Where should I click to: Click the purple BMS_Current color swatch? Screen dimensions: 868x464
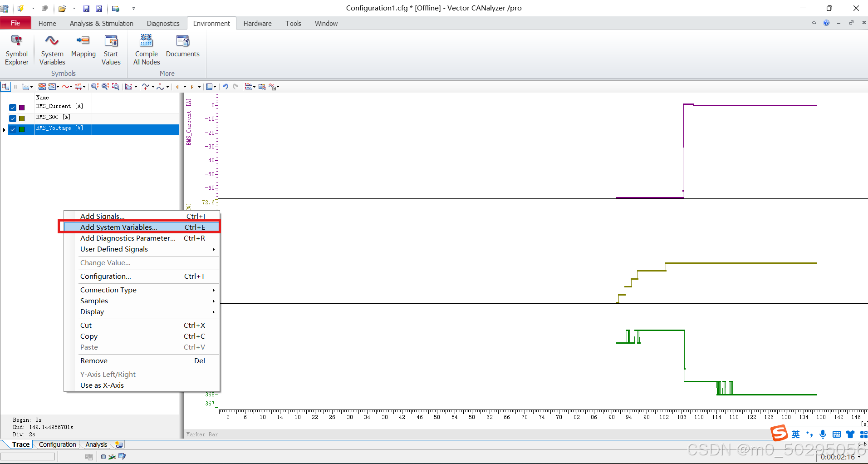pos(22,108)
